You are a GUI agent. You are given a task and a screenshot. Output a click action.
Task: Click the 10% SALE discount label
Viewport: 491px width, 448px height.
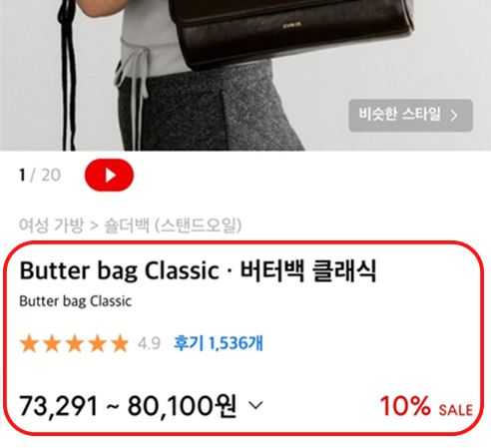(426, 406)
